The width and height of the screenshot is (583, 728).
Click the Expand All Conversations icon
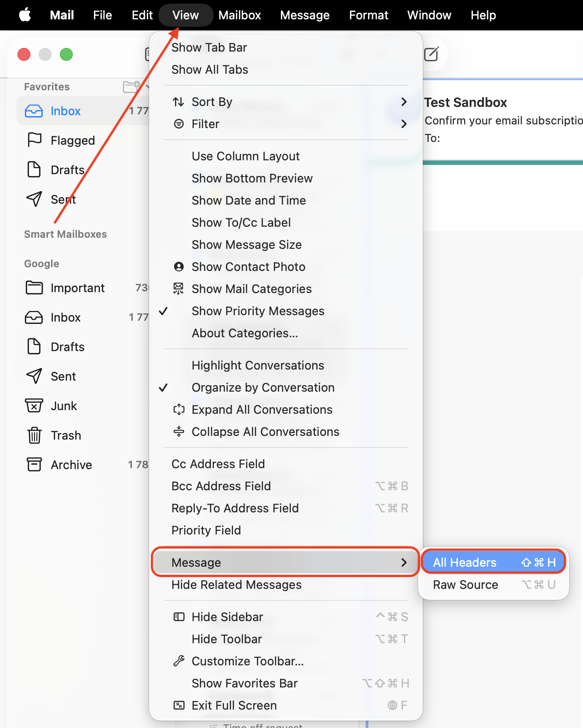pyautogui.click(x=179, y=410)
